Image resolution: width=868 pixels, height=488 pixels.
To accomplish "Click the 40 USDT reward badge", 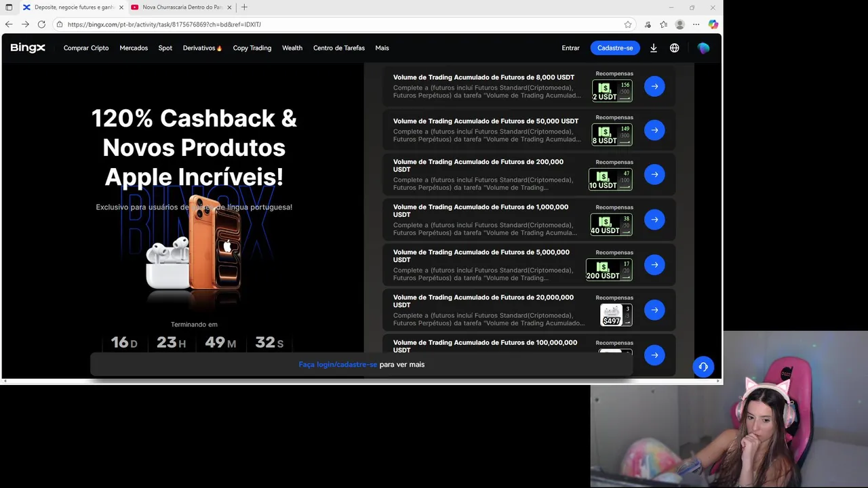I will [611, 224].
